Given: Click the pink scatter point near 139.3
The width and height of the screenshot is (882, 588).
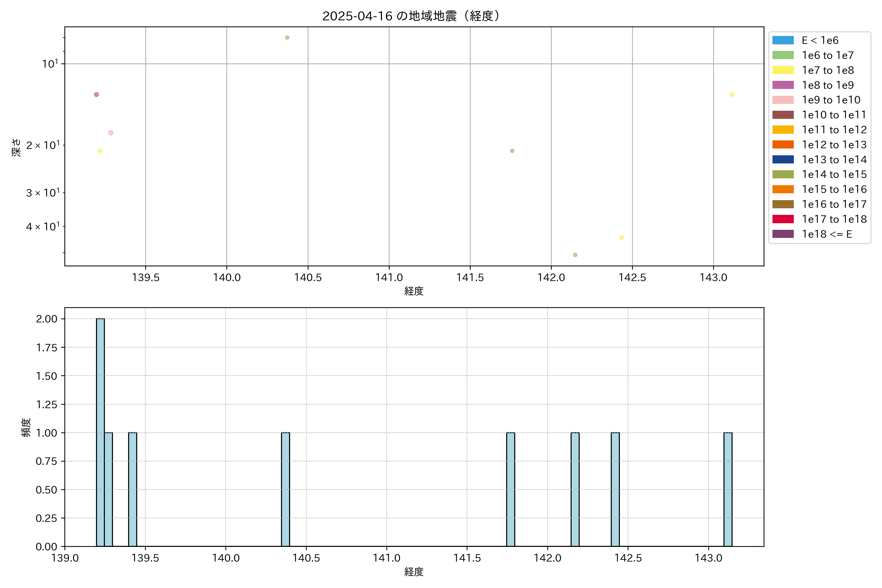Looking at the screenshot, I should pyautogui.click(x=111, y=133).
